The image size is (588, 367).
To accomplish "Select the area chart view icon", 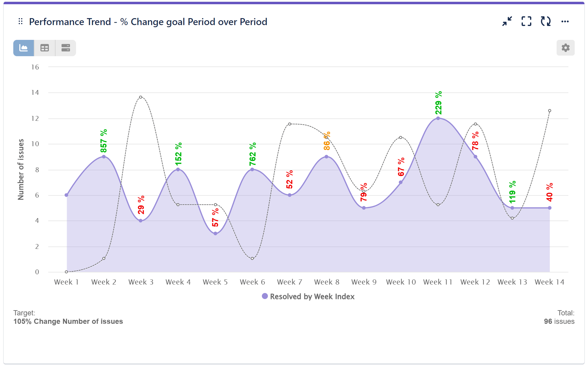I will point(23,48).
